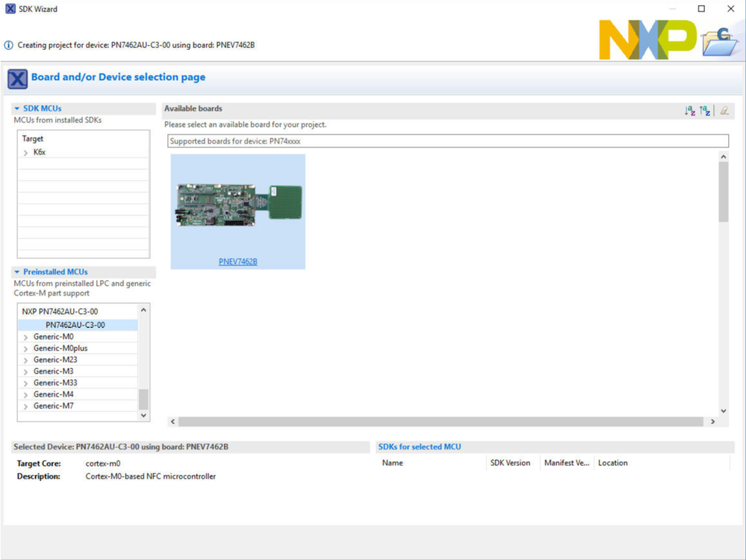Image resolution: width=746 pixels, height=560 pixels.
Task: Clear the board filter with eraser icon
Action: click(724, 111)
